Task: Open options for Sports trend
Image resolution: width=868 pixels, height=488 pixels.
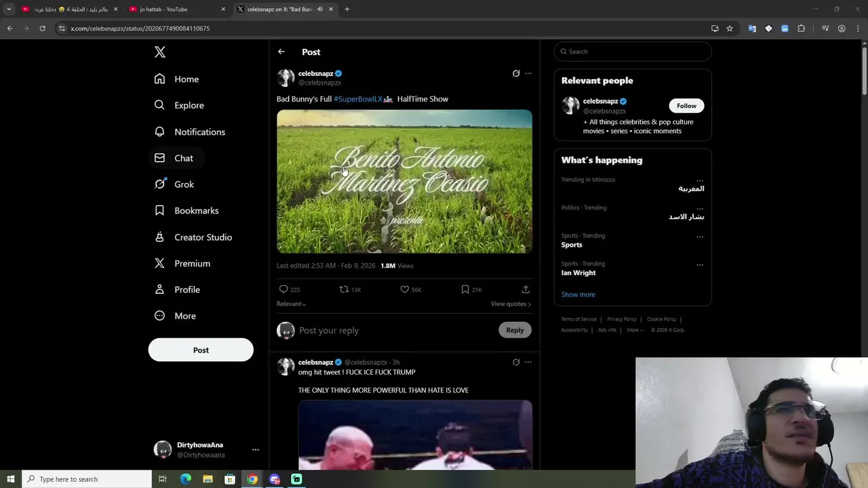Action: pos(700,237)
